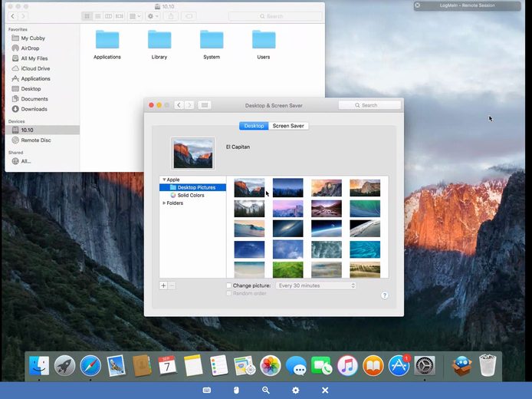This screenshot has width=532, height=399.
Task: Switch Finder to Cover Flow view
Action: click(x=120, y=16)
